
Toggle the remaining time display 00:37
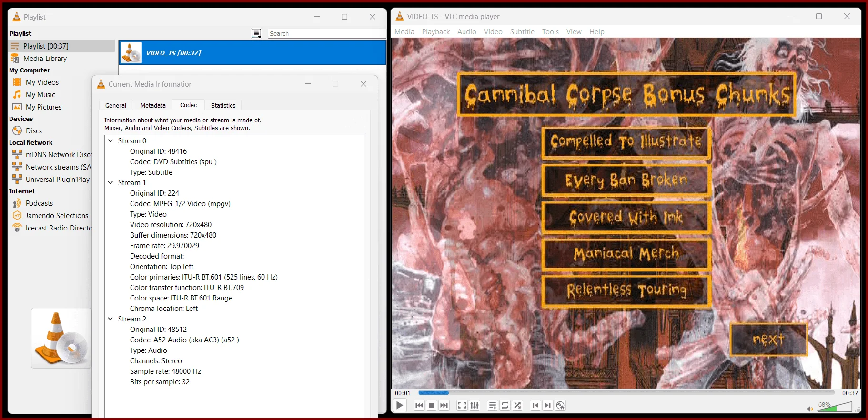point(850,393)
